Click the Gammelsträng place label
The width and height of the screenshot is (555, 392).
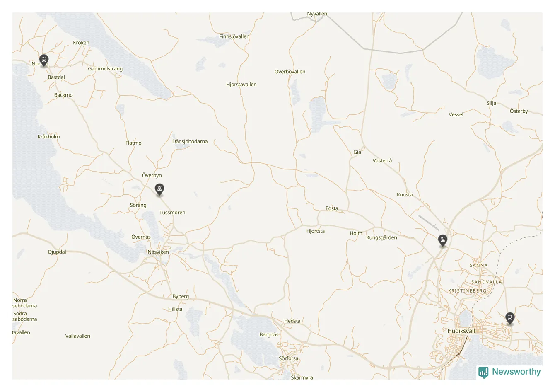[105, 69]
